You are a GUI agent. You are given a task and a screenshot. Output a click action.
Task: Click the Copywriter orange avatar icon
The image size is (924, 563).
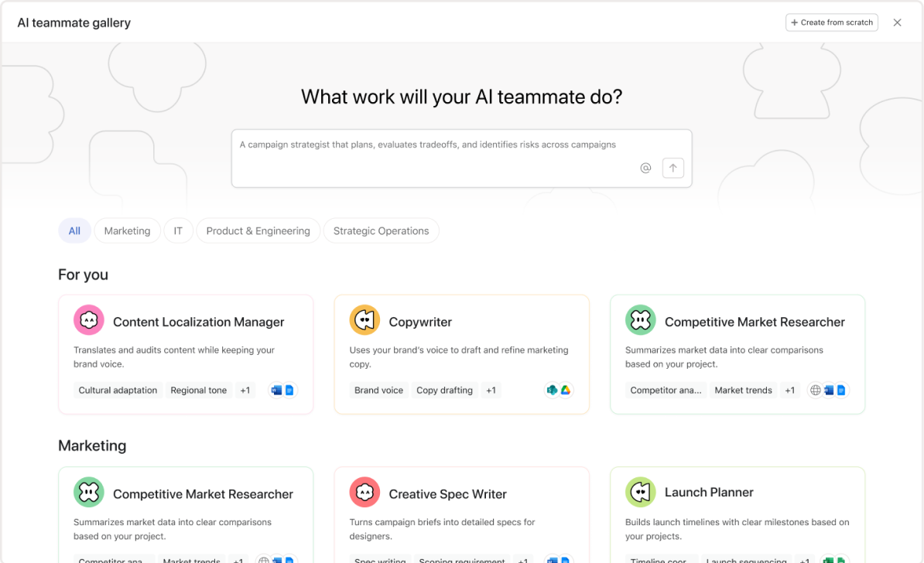click(x=364, y=320)
